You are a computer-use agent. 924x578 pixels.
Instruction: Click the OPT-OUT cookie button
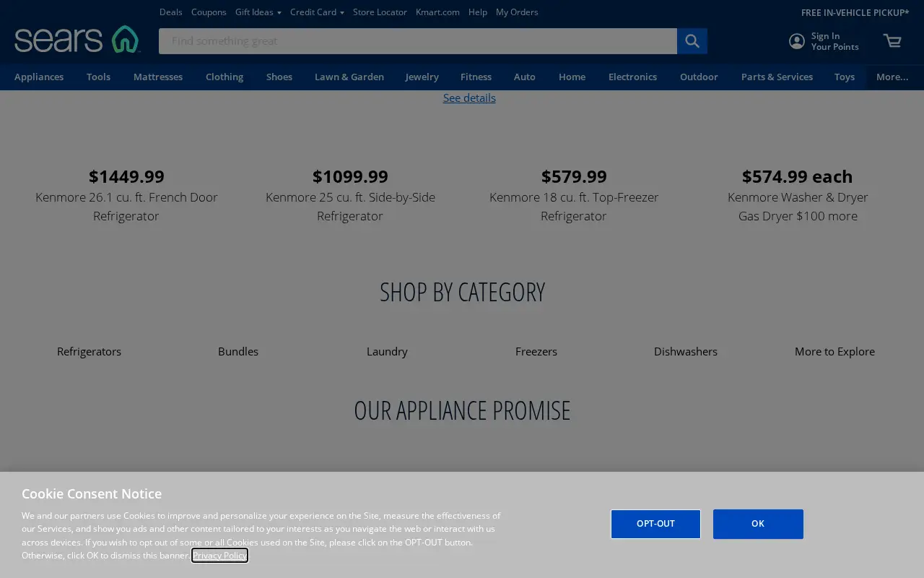coord(655,524)
